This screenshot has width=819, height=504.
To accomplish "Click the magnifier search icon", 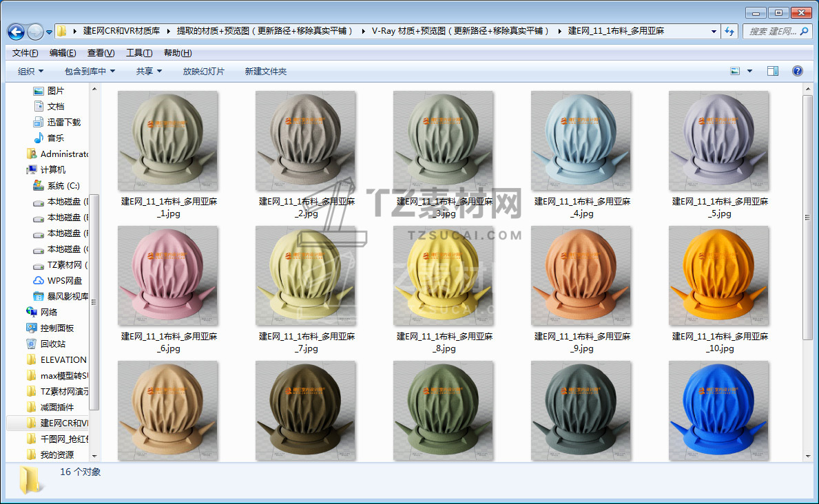I will pos(805,32).
